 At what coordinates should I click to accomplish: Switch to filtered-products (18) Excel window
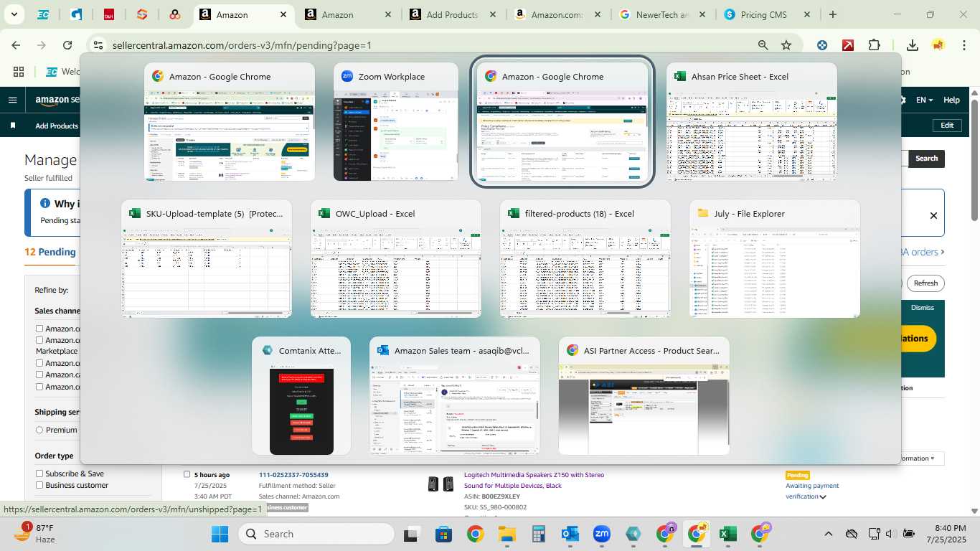click(x=585, y=259)
